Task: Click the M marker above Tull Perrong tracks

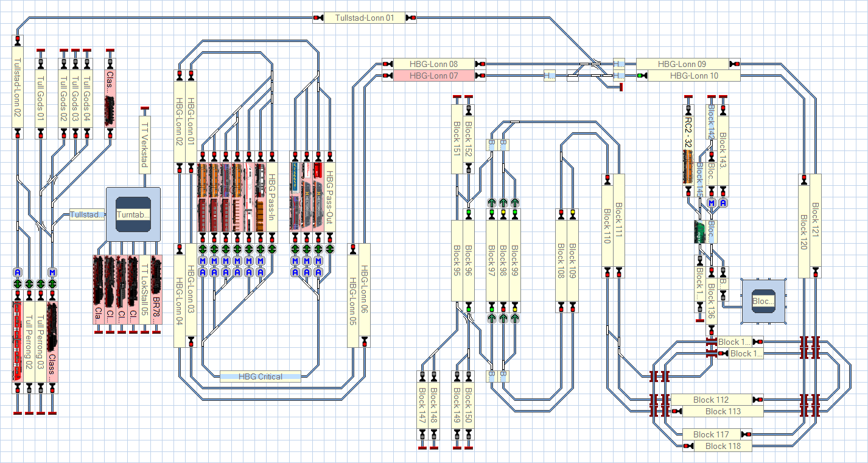Action: pos(52,272)
